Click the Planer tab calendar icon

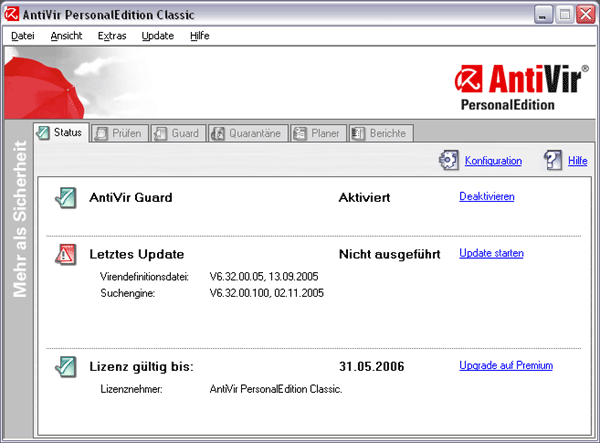(x=300, y=134)
